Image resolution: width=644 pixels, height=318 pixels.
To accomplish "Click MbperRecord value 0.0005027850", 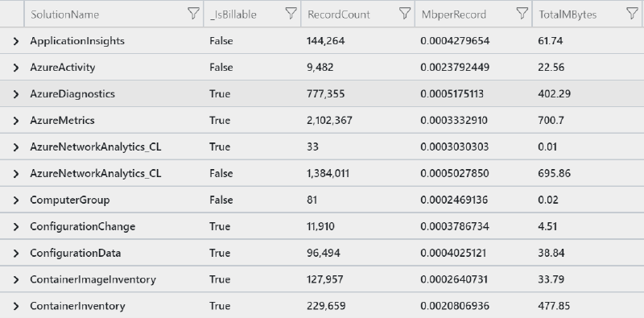I will tap(455, 173).
